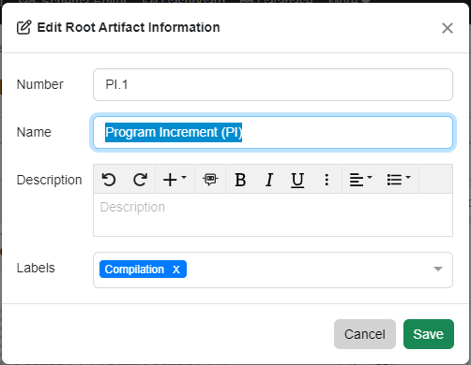471x365 pixels.
Task: Open list style dropdown
Action: [399, 179]
